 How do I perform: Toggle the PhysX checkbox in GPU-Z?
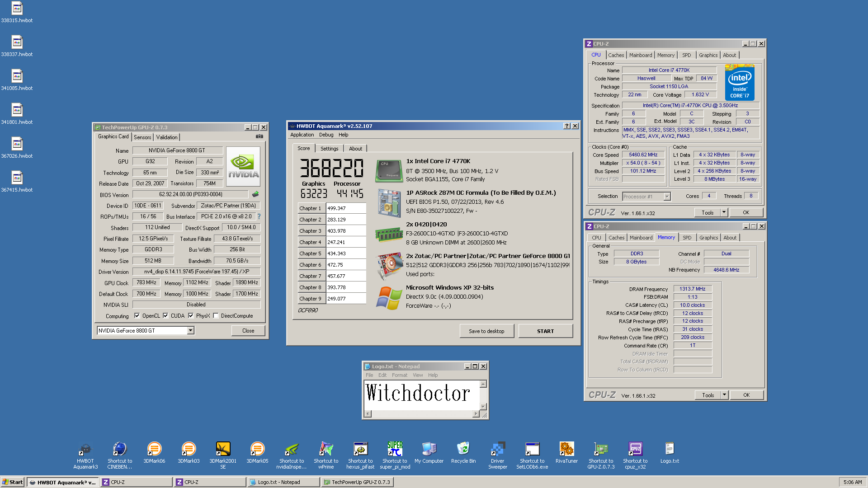(191, 316)
